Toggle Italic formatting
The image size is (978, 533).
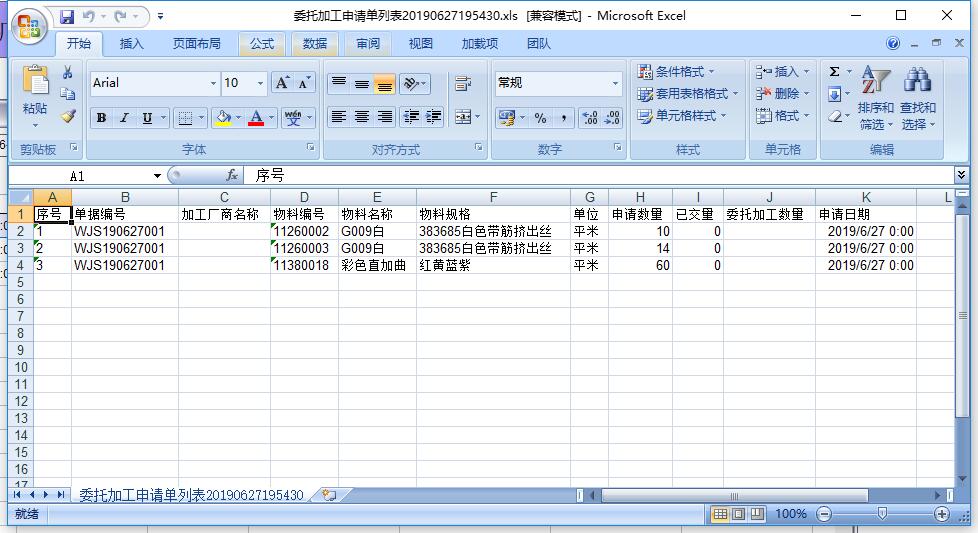(x=124, y=118)
